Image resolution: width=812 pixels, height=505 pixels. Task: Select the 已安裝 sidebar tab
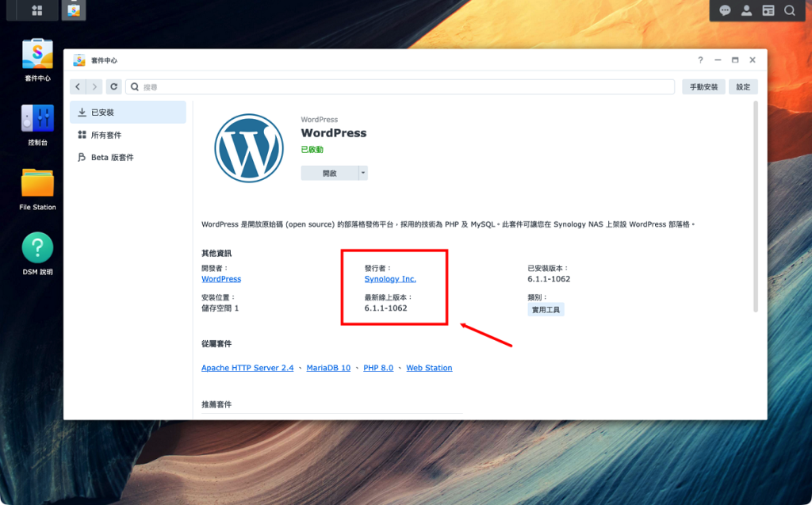coord(128,113)
